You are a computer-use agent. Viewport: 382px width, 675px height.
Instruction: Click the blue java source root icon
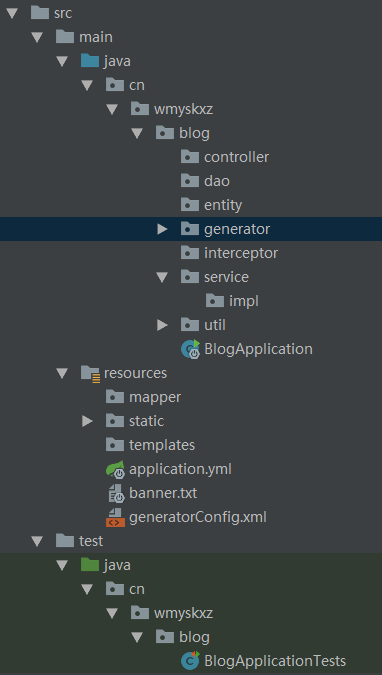[x=90, y=61]
